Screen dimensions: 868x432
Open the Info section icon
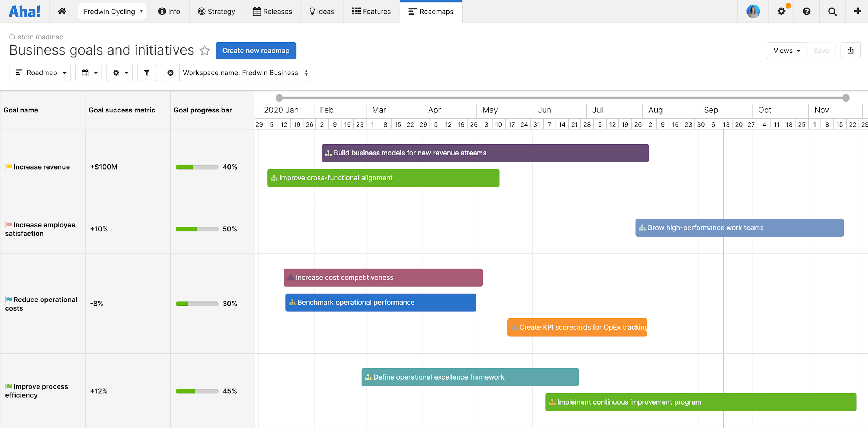pos(162,11)
